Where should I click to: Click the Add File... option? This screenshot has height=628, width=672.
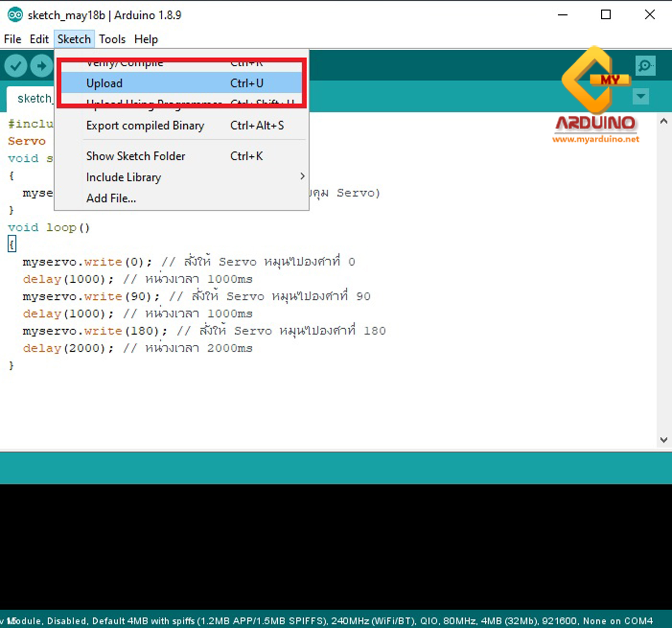(x=111, y=198)
